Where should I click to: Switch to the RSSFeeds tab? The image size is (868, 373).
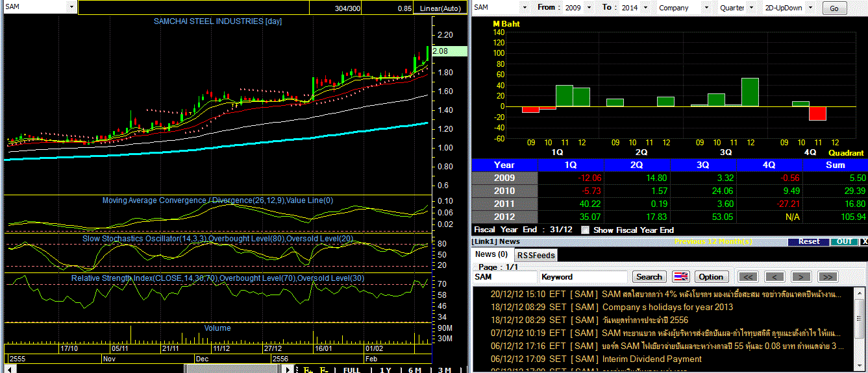536,255
